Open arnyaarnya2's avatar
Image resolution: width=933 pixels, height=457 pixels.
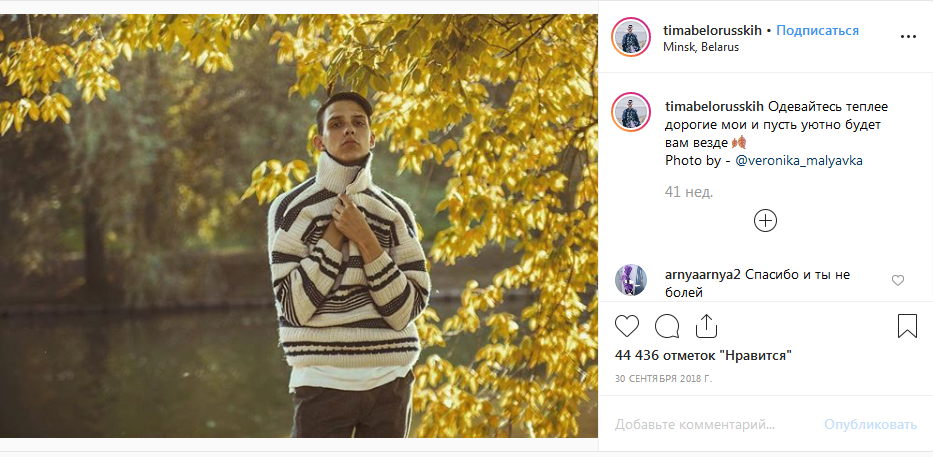coord(632,280)
